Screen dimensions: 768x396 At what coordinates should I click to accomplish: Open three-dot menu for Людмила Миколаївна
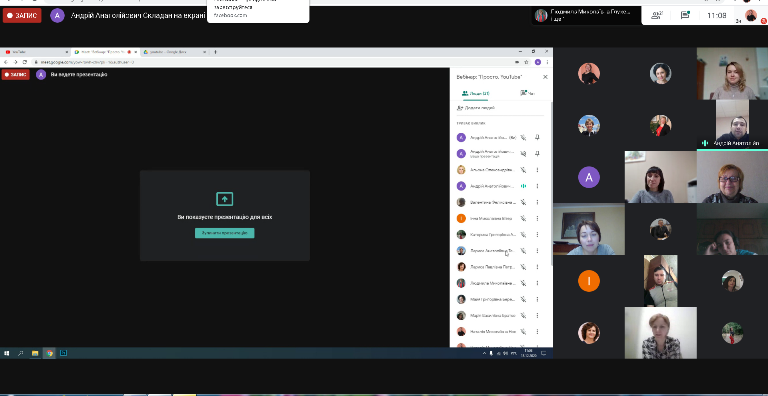537,283
